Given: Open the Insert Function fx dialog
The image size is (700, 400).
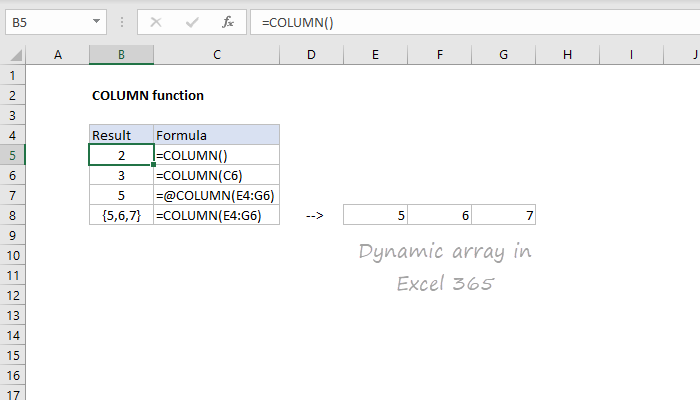Looking at the screenshot, I should [x=228, y=22].
